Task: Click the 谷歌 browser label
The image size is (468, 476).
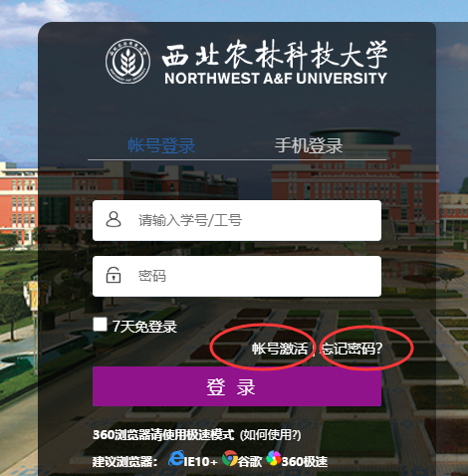Action: [x=250, y=461]
